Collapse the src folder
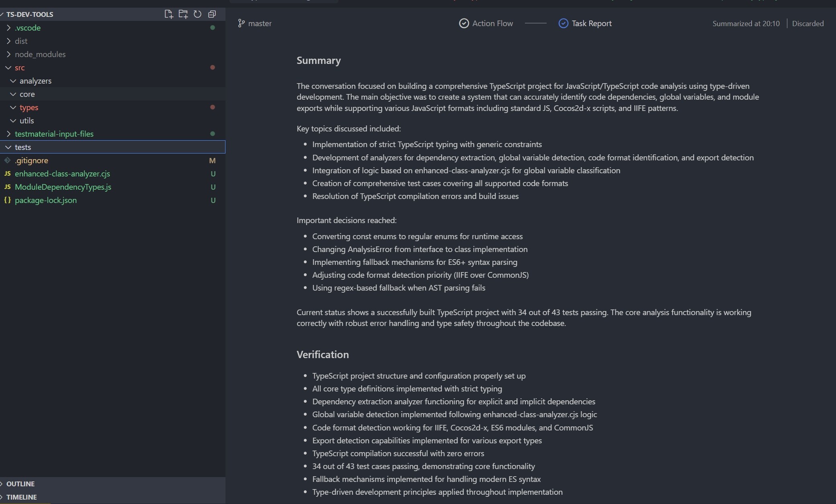The image size is (836, 504). pos(19,68)
